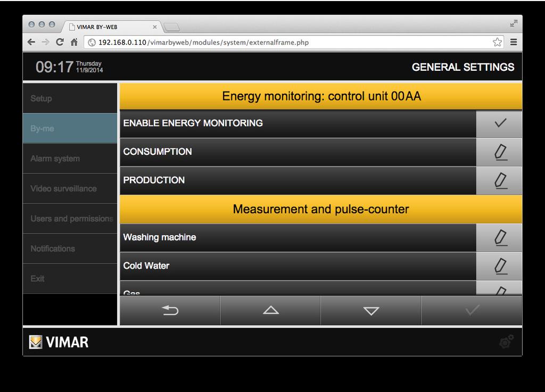545x392 pixels.
Task: Click the PRODUCTION row label
Action: 154,180
